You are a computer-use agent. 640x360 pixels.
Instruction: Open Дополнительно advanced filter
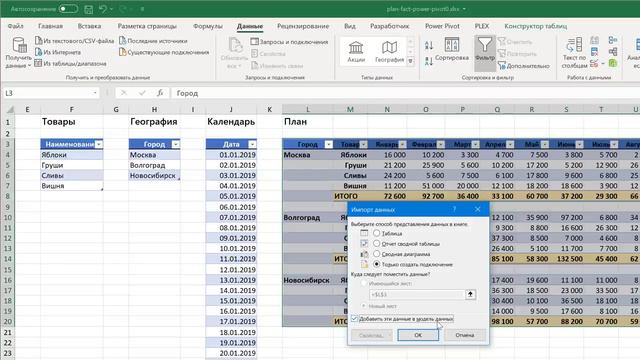(524, 65)
